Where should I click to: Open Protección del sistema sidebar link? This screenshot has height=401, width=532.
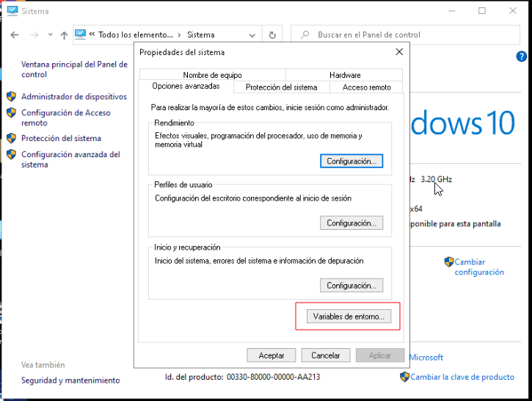[x=61, y=138]
